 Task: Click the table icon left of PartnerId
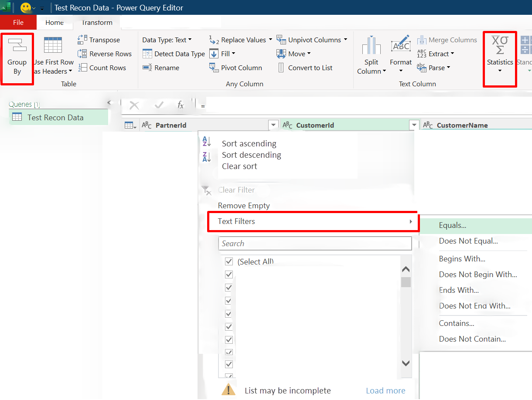[130, 125]
